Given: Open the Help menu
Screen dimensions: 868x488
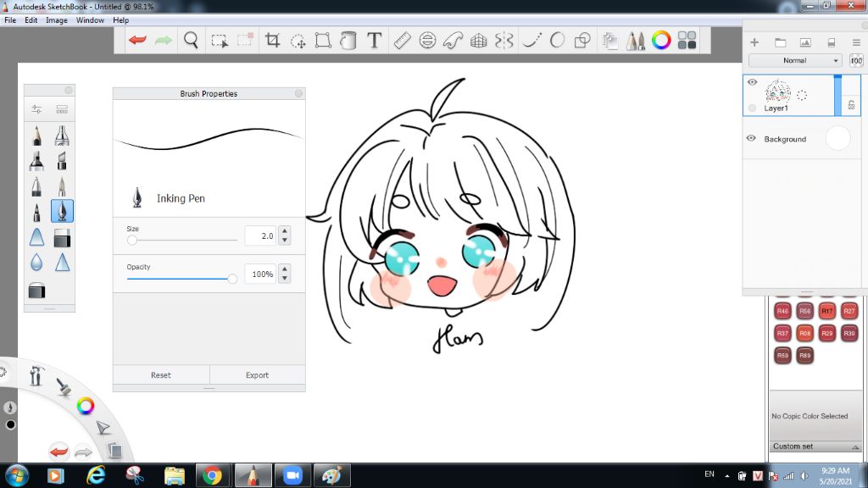Looking at the screenshot, I should click(x=120, y=20).
